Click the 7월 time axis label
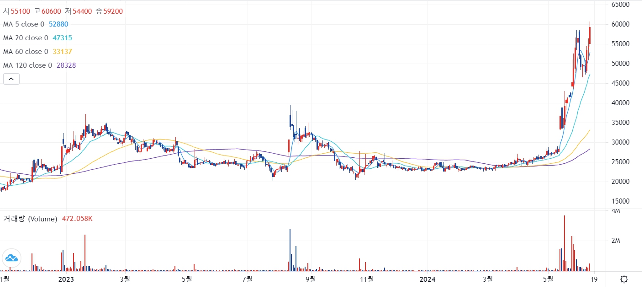644x290 pixels. [x=247, y=279]
